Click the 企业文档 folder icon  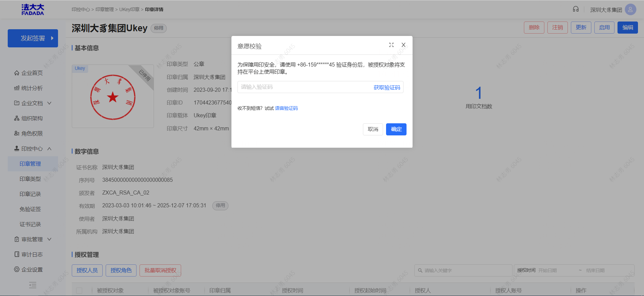[x=17, y=103]
